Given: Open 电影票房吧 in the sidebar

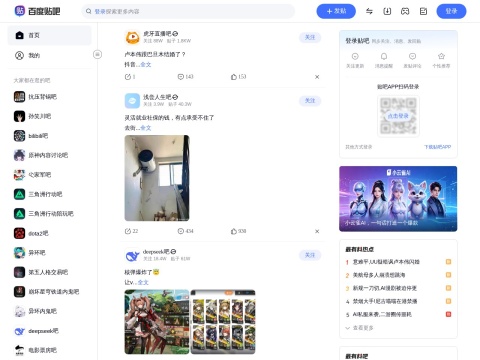Looking at the screenshot, I should pyautogui.click(x=35, y=350).
